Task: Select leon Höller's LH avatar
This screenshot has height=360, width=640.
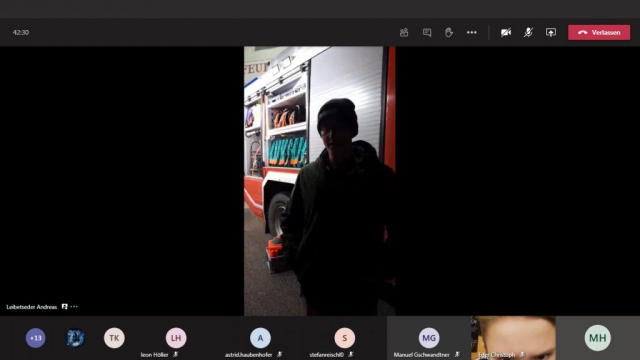Action: (x=176, y=338)
